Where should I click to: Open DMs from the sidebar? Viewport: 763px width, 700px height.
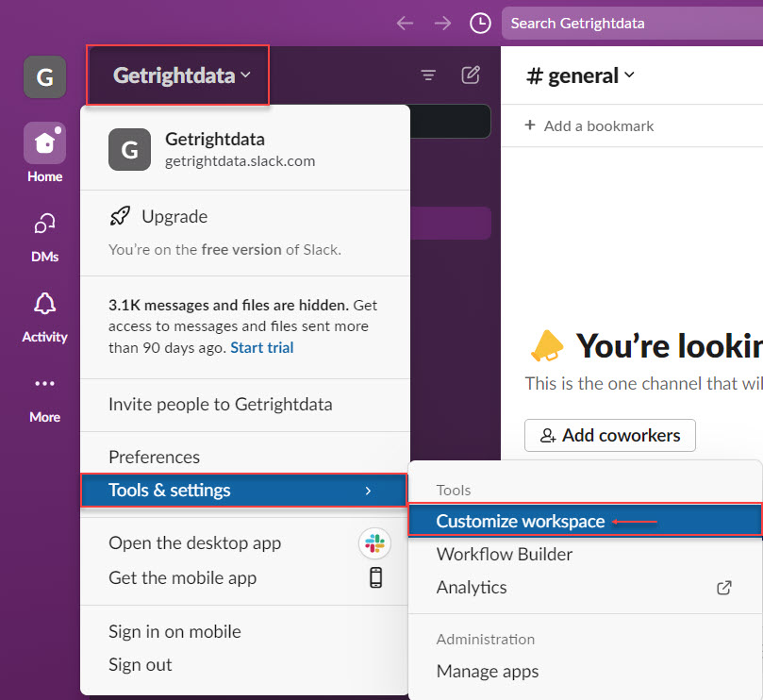click(44, 238)
